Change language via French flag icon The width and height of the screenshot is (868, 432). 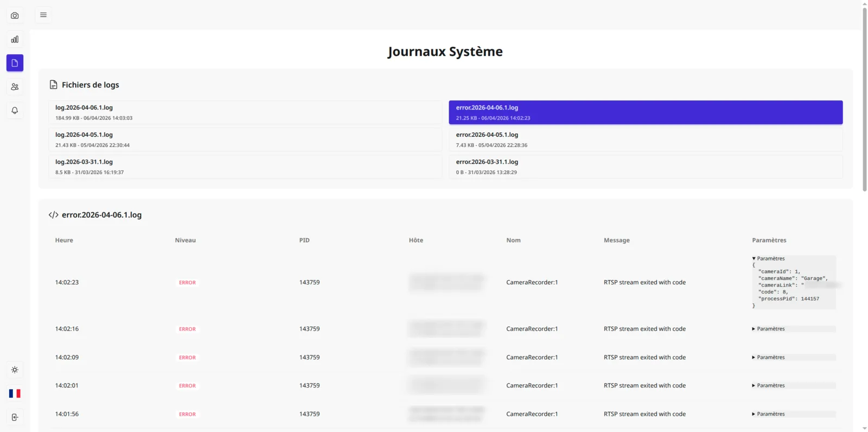(x=15, y=393)
